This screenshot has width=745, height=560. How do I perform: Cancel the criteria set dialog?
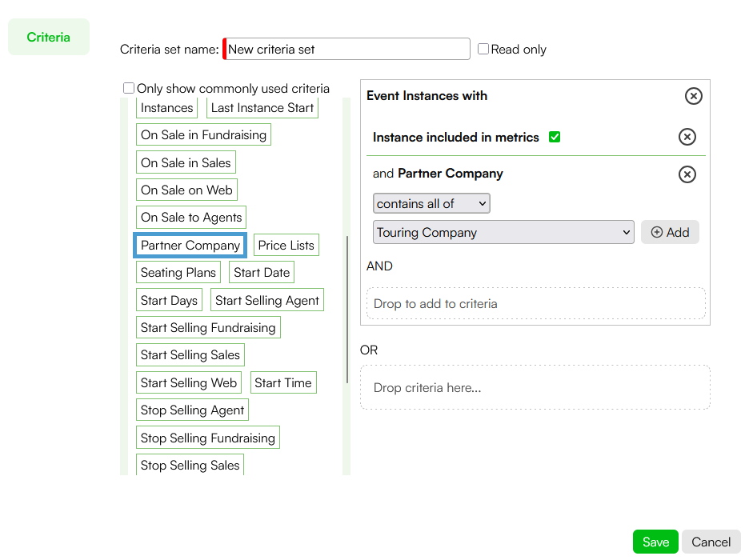(x=711, y=542)
